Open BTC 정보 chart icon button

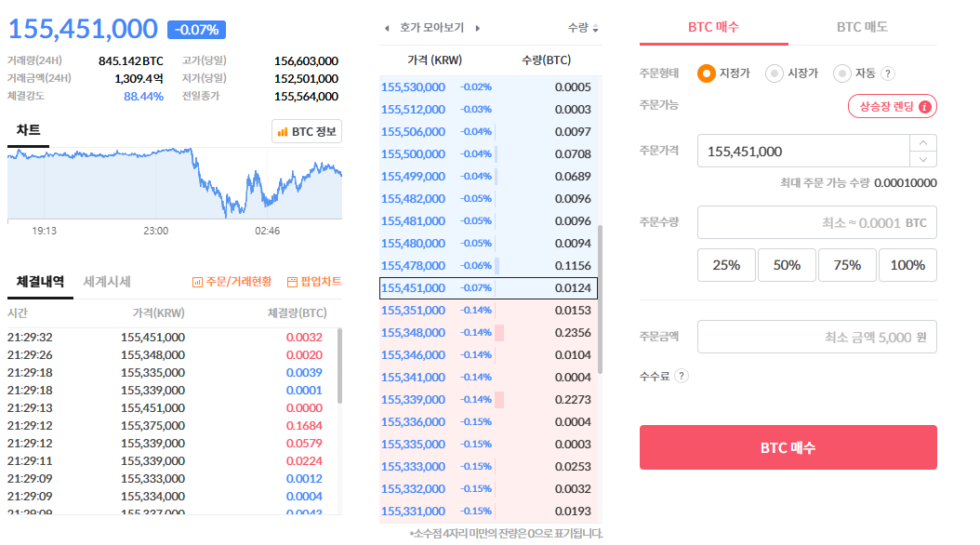click(307, 132)
